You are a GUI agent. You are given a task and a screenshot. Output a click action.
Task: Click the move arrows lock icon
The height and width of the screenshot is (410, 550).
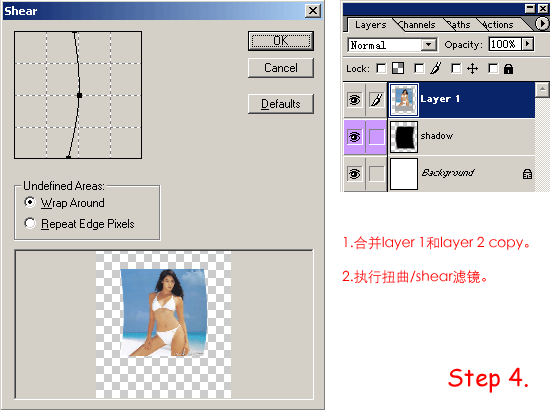(472, 68)
